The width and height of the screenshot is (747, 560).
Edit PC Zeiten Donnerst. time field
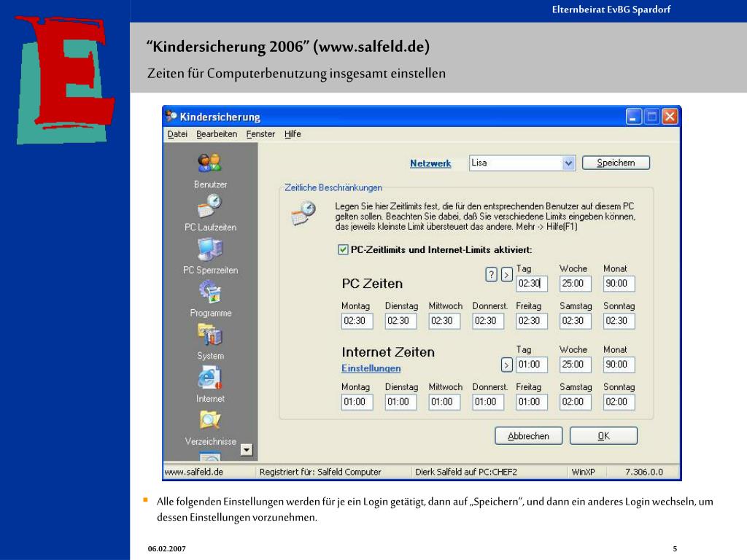(x=488, y=321)
